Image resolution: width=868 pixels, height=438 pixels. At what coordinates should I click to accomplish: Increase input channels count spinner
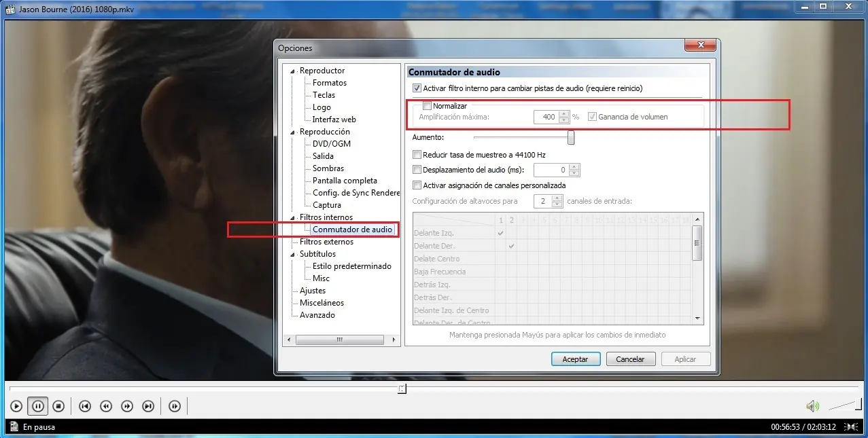pos(557,198)
